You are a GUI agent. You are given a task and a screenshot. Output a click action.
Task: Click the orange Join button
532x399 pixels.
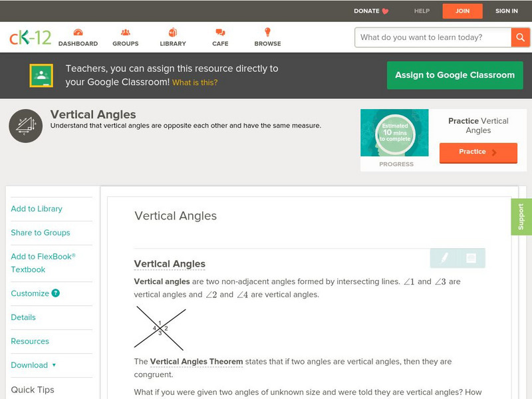coord(462,11)
